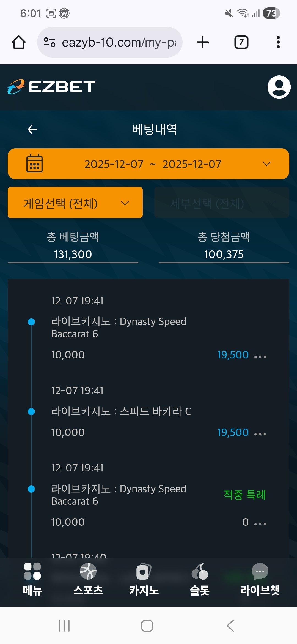This screenshot has width=297, height=644.
Task: Open a new browser tab
Action: point(203,42)
